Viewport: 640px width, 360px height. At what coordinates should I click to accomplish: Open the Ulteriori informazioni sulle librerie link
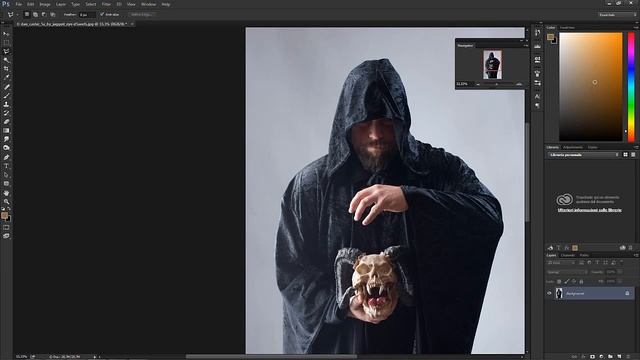click(590, 210)
